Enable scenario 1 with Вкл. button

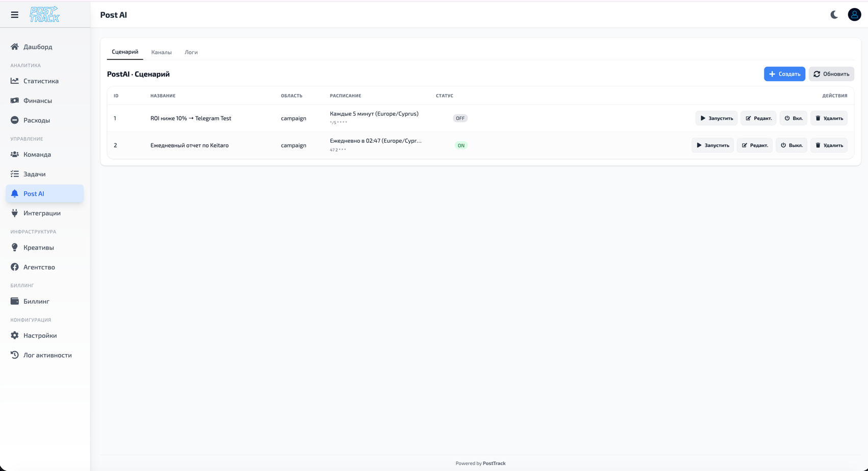click(793, 118)
